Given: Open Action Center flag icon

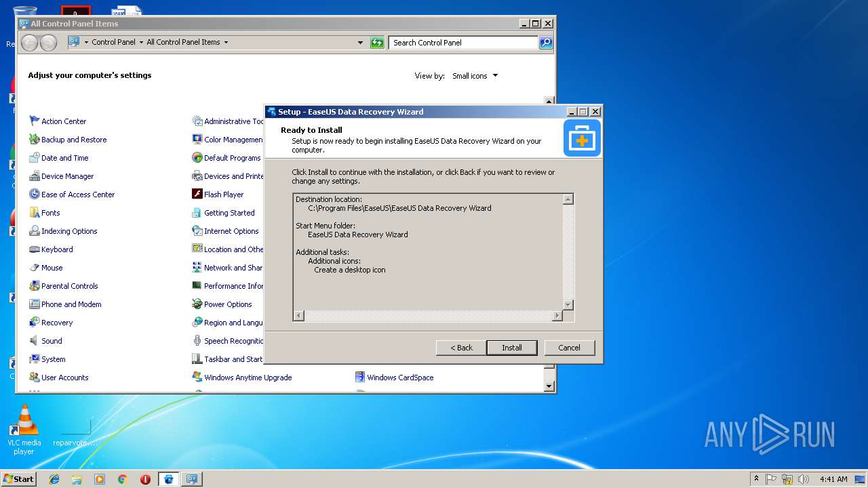Looking at the screenshot, I should tap(35, 121).
